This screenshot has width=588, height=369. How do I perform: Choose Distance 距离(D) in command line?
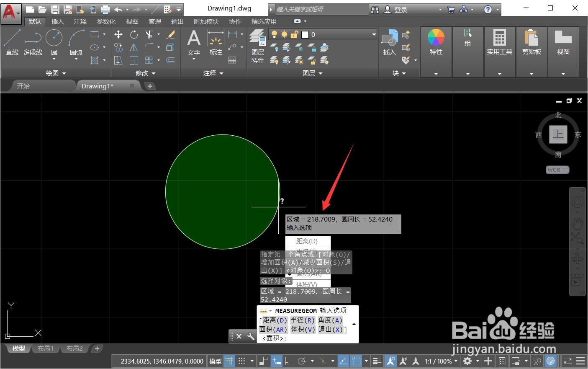[x=275, y=320]
